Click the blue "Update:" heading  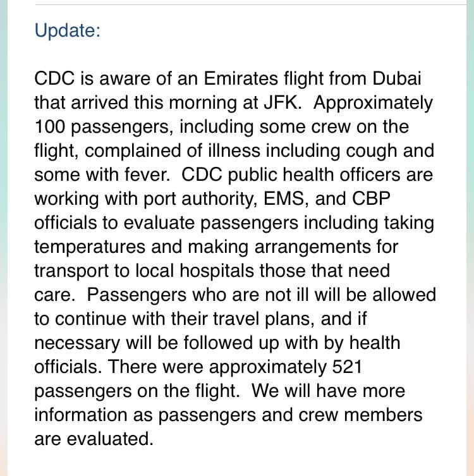click(68, 31)
